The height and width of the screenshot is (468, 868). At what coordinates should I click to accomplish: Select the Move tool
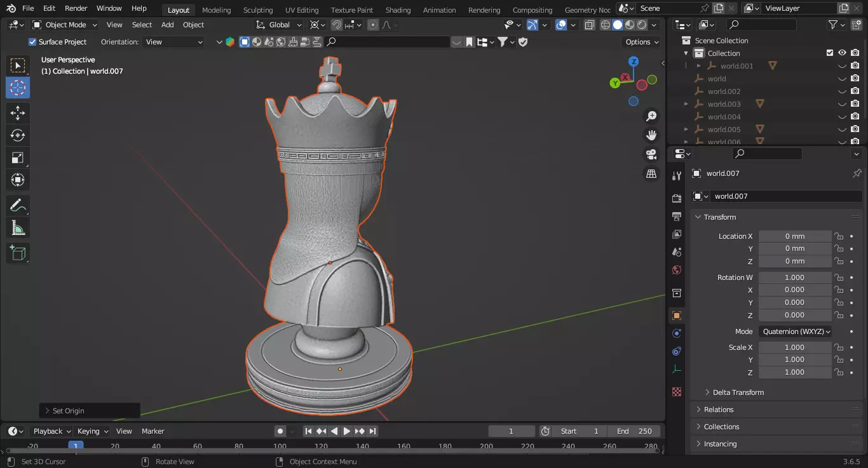18,113
